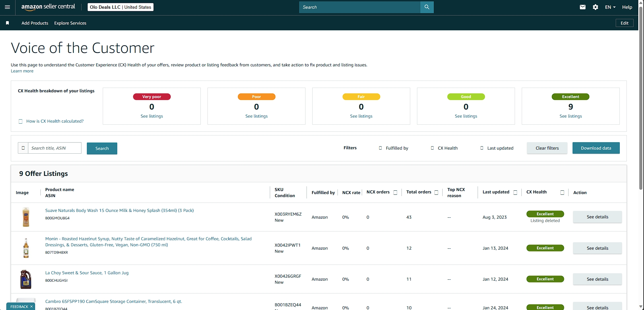
Task: Open the Help menu
Action: [627, 7]
